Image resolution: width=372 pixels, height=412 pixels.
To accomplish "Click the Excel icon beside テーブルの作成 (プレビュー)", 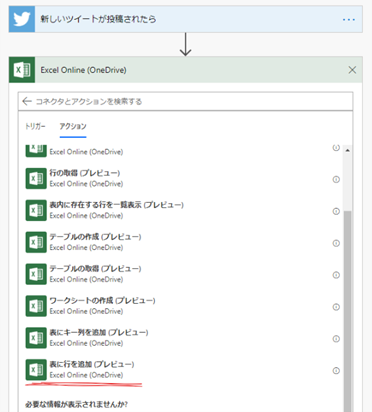I will click(x=36, y=242).
